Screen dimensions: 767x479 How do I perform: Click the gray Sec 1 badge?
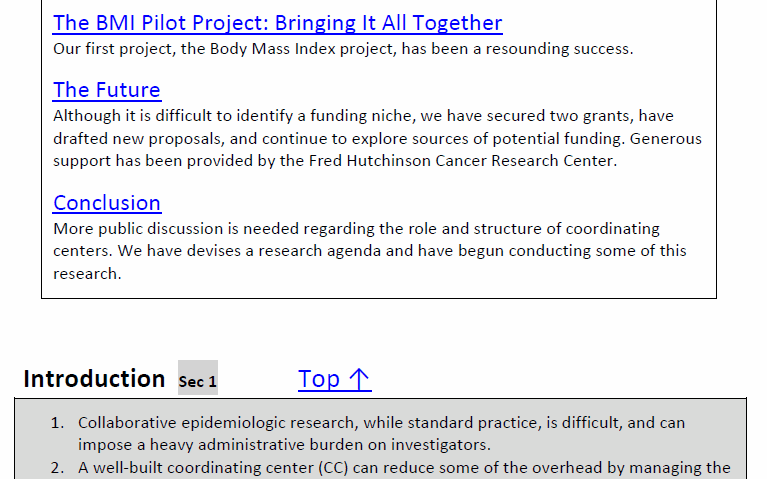click(198, 378)
